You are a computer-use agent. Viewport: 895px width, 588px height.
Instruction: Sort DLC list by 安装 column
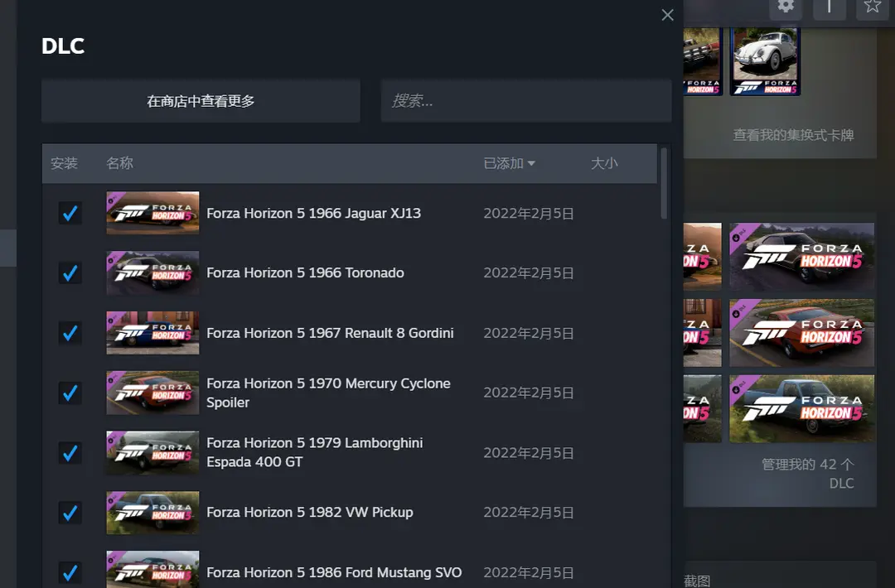pyautogui.click(x=64, y=163)
